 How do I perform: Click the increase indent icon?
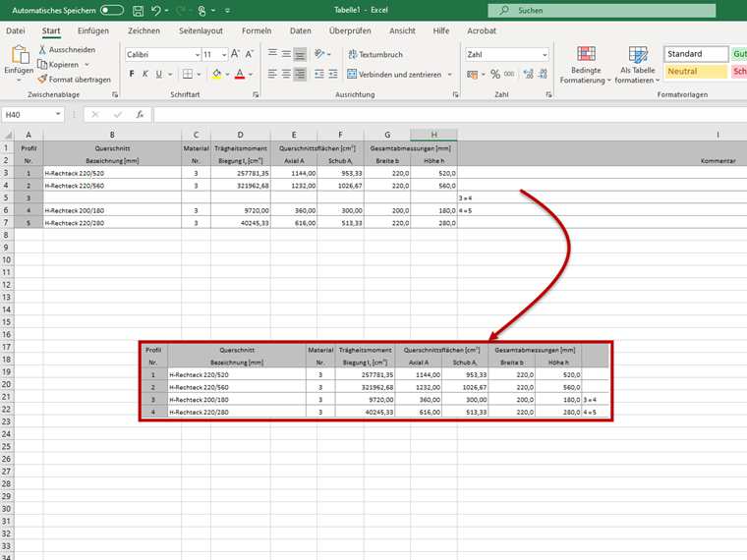[x=332, y=74]
